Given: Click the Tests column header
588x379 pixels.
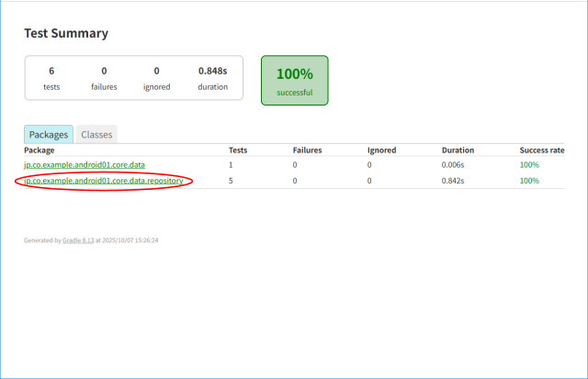Looking at the screenshot, I should coord(239,150).
